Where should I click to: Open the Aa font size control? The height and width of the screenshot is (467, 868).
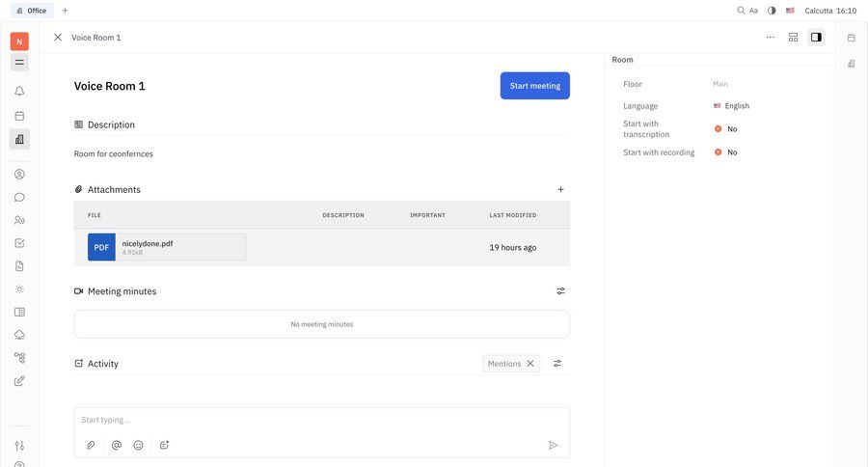pyautogui.click(x=753, y=11)
